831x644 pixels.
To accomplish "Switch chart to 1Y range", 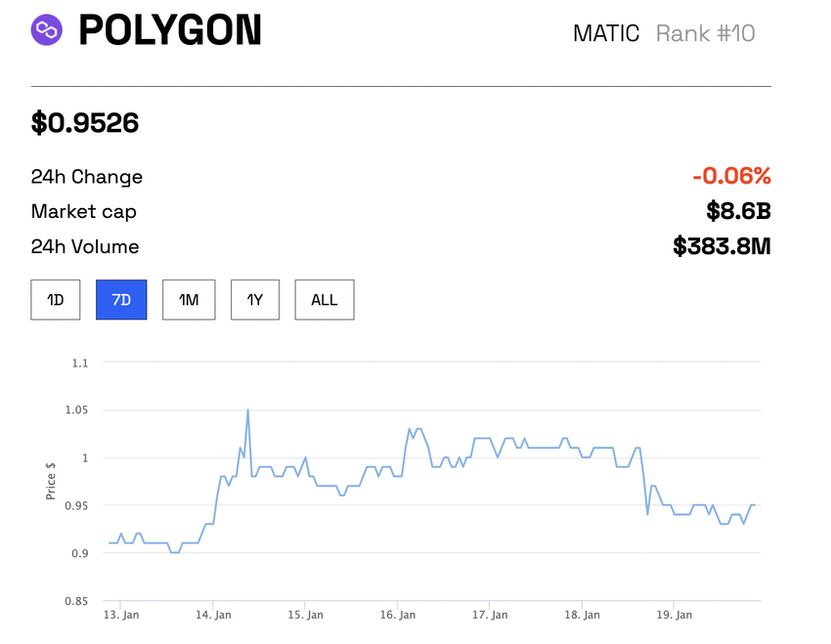I will (254, 300).
